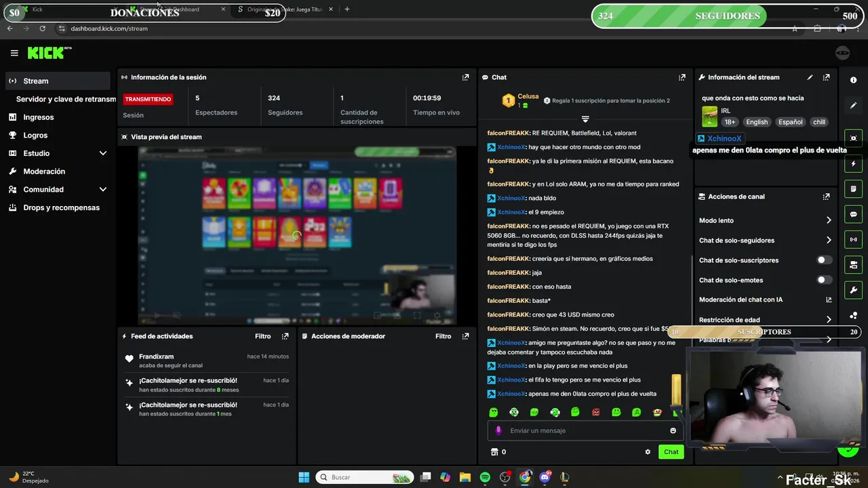This screenshot has width=868, height=488.
Task: Open Frandixram follower entry in feed
Action: pos(207,361)
